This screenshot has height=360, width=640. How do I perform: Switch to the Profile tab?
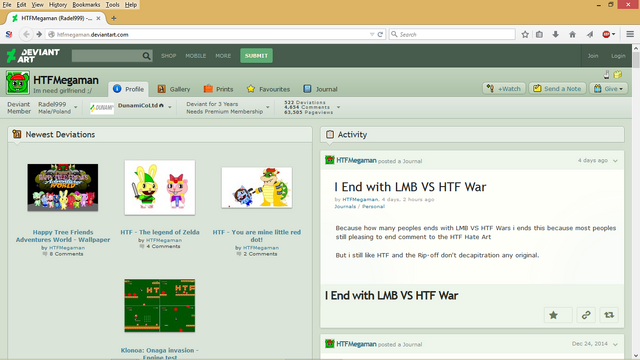[128, 89]
